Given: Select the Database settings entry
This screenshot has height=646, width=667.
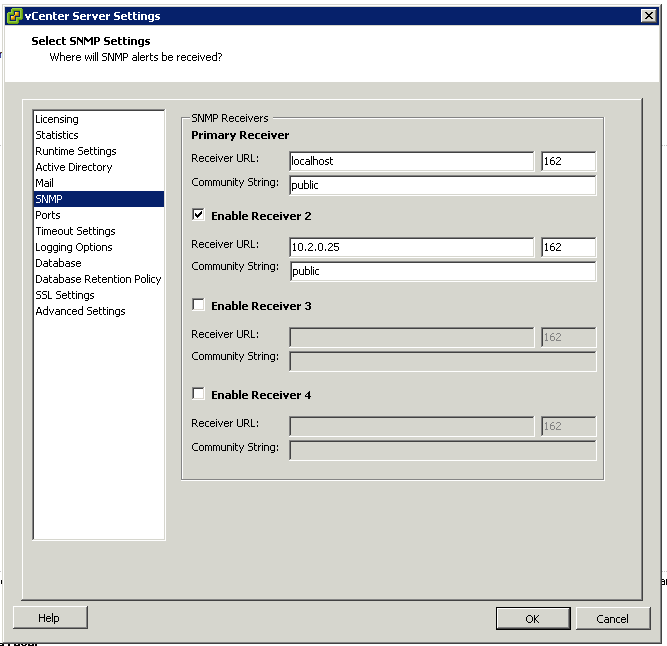Looking at the screenshot, I should [98, 263].
